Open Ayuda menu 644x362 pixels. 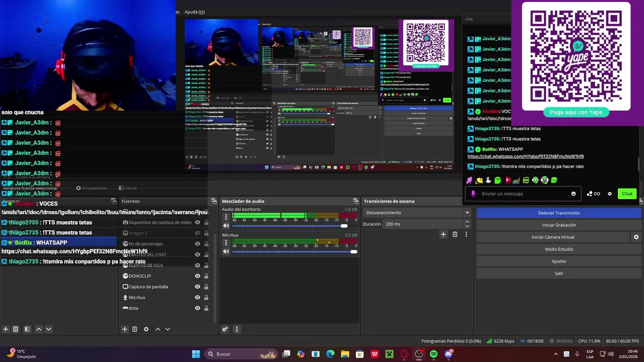pos(194,12)
